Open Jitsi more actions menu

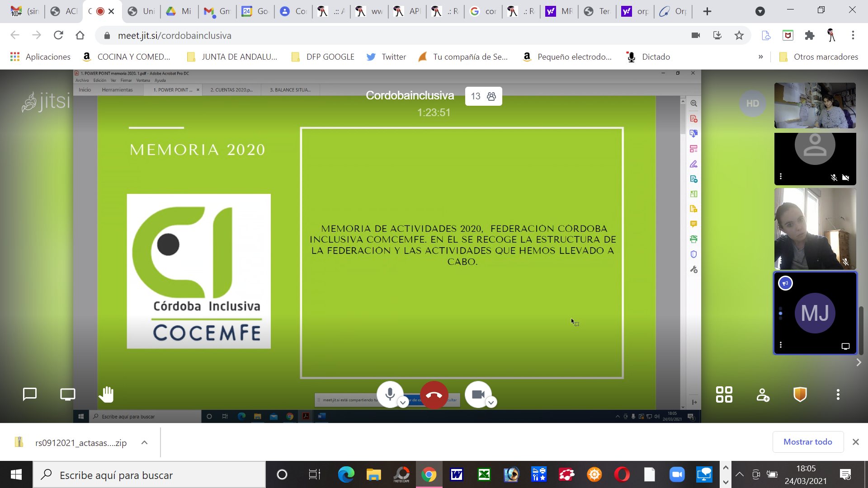click(838, 394)
